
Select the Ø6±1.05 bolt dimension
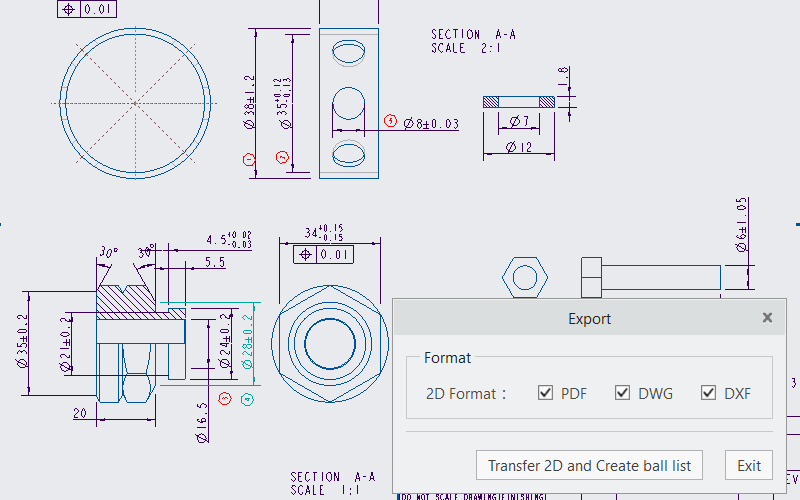pos(741,225)
